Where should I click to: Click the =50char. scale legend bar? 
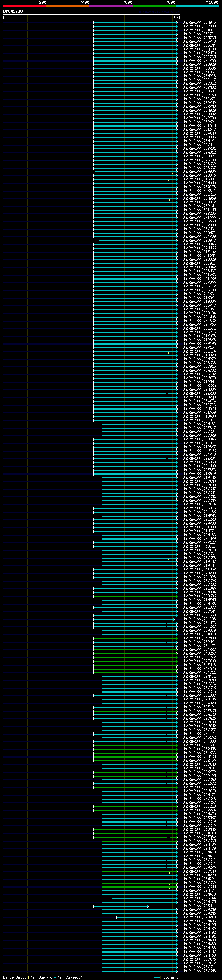pyautogui.click(x=157, y=977)
